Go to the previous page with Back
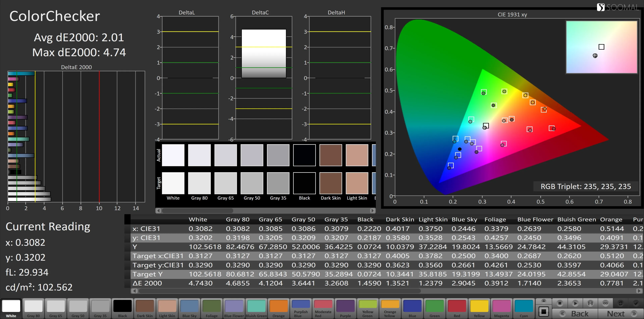This screenshot has height=319, width=644. [575, 314]
